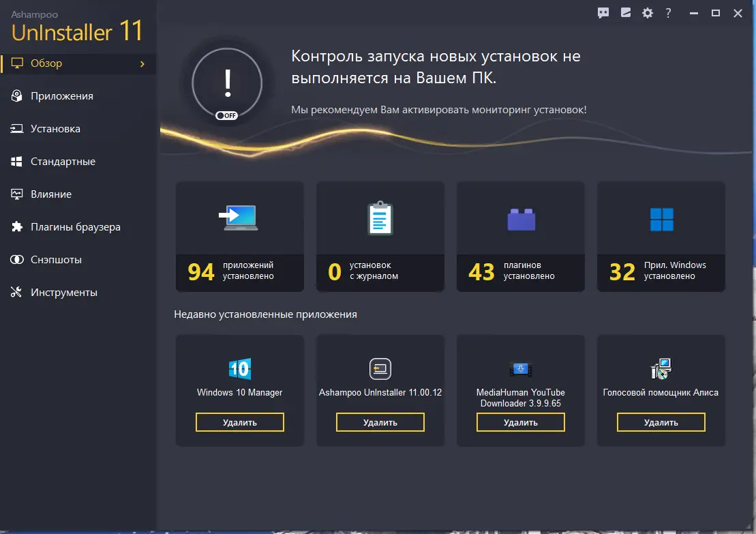
Task: Minimize the UnInstaller window
Action: coord(694,14)
